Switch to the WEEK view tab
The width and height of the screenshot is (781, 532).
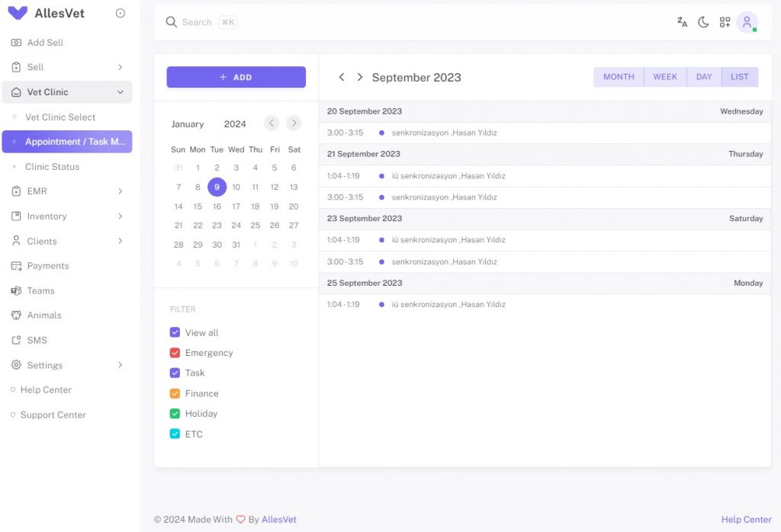tap(665, 77)
